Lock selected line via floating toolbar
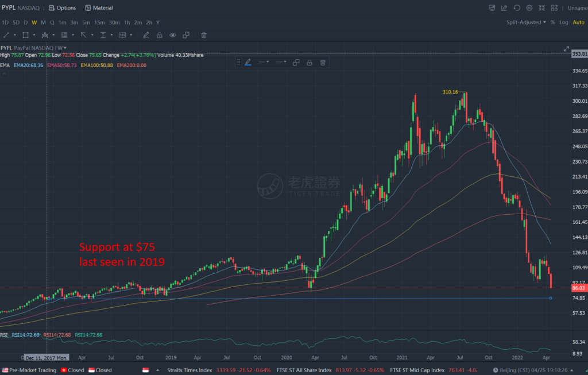The width and height of the screenshot is (588, 375). [310, 62]
